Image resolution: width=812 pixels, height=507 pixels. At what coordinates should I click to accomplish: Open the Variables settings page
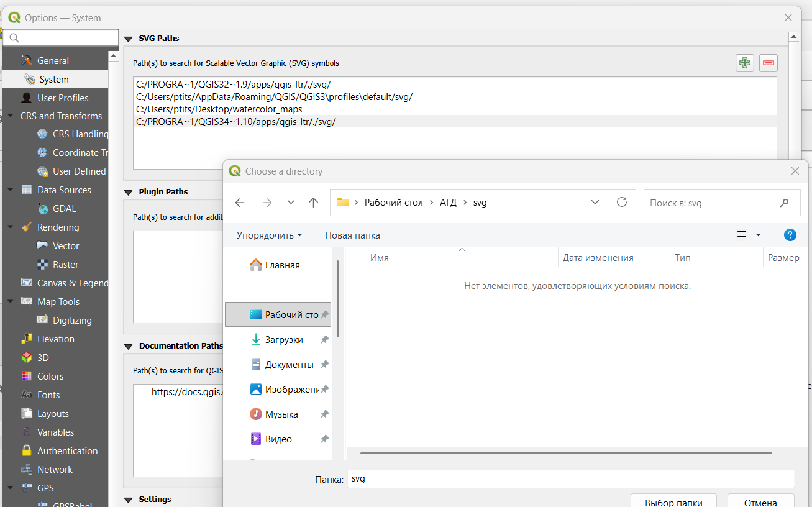[55, 432]
